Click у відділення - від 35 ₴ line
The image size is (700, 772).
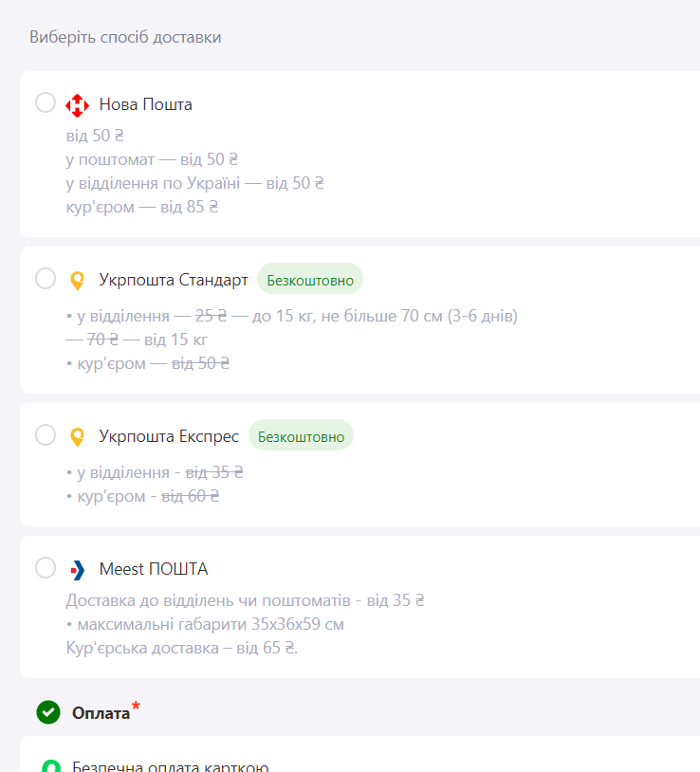pyautogui.click(x=155, y=472)
